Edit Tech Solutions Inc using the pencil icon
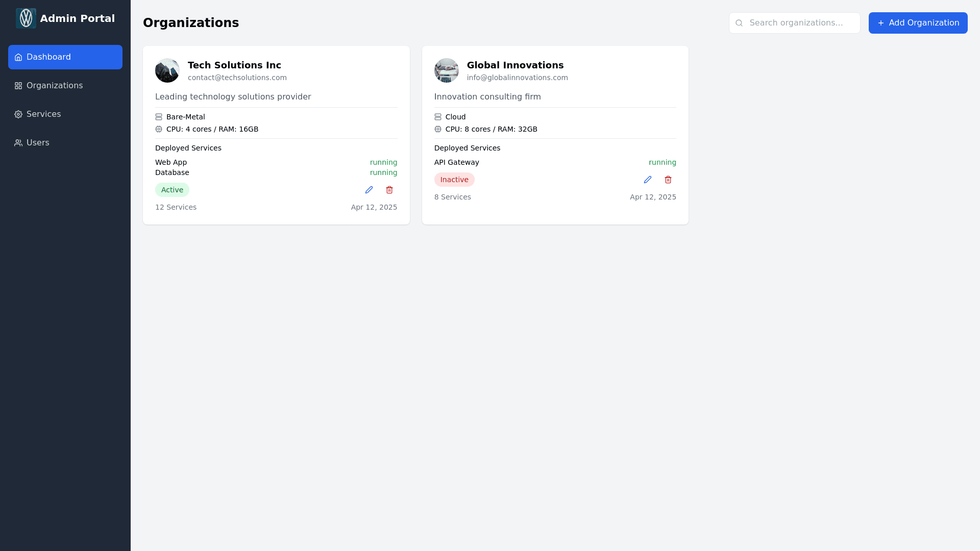This screenshot has width=980, height=551. (369, 190)
